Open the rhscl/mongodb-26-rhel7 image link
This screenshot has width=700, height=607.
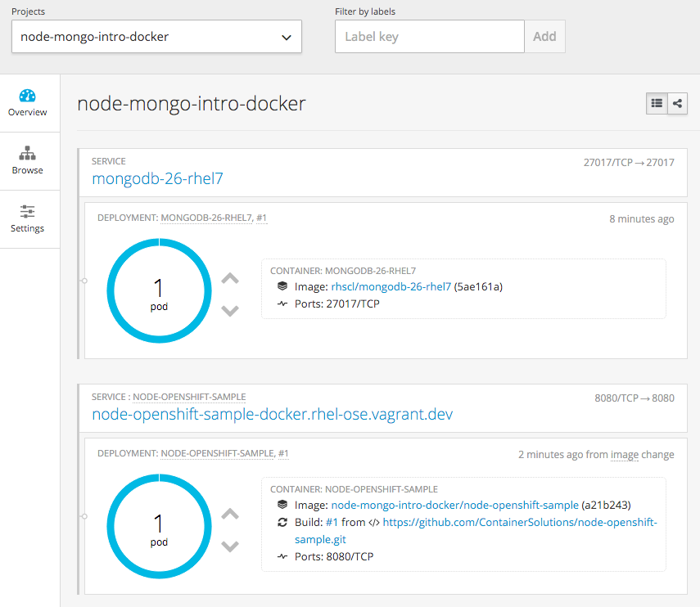[391, 286]
